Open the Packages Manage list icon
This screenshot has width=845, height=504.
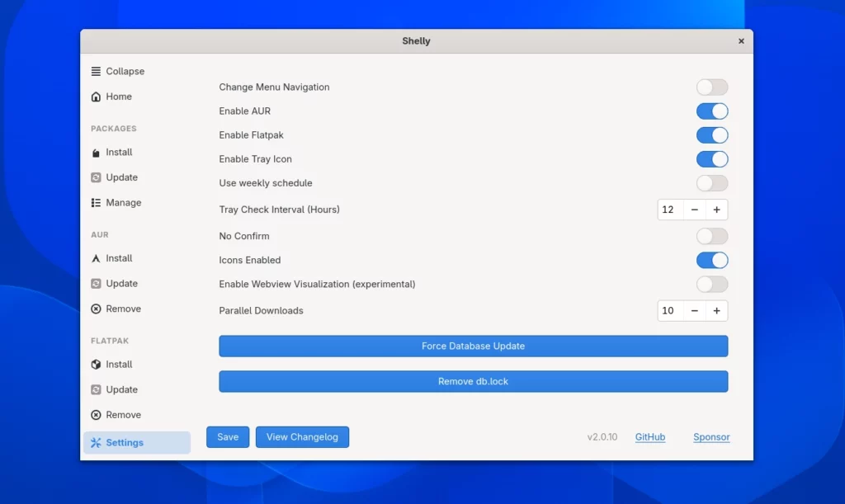tap(97, 203)
